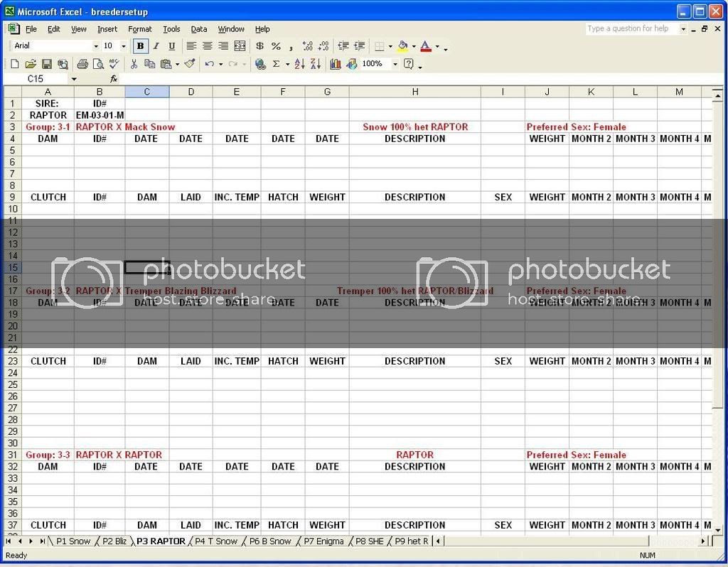This screenshot has width=728, height=567.
Task: Click the Print Preview button
Action: coord(97,64)
